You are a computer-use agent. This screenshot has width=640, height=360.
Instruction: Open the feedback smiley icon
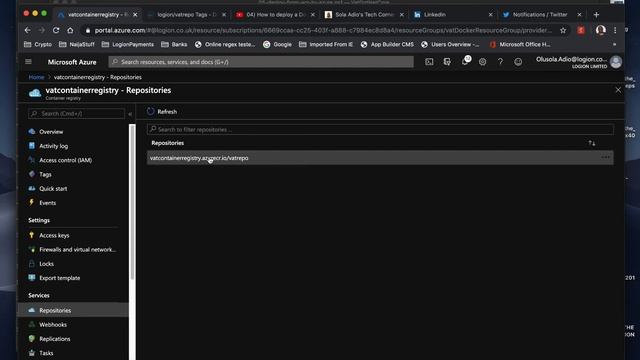tap(518, 62)
